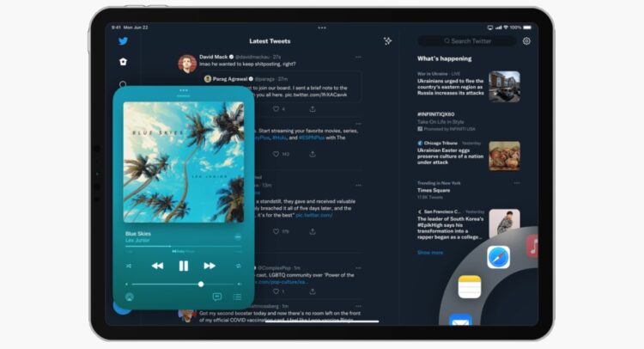Share the tweet with 179 likes
Screen dimensions: 644x349
(x=313, y=231)
